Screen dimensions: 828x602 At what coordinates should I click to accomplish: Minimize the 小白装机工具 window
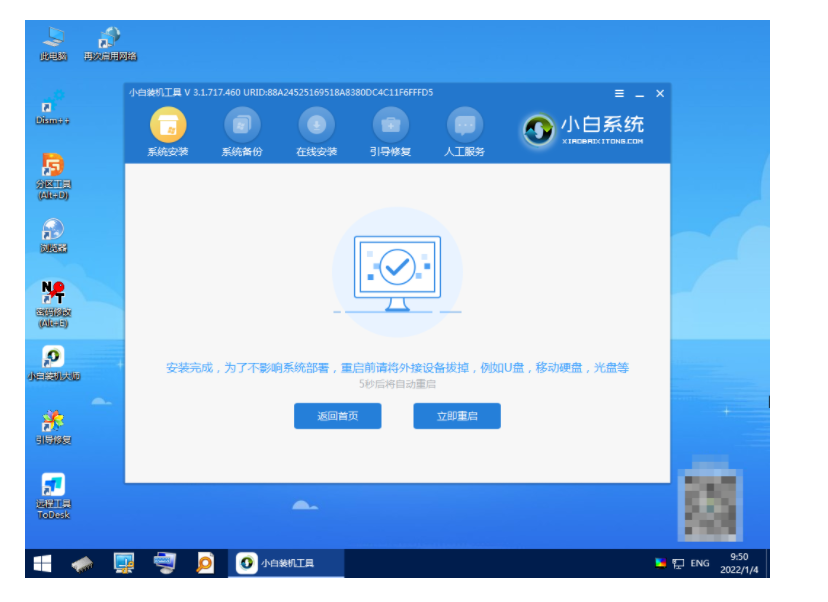point(639,93)
